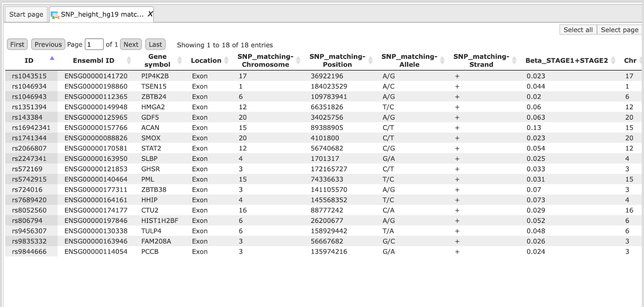Sort by SNP_matching-Chromosome arrows

(298, 60)
